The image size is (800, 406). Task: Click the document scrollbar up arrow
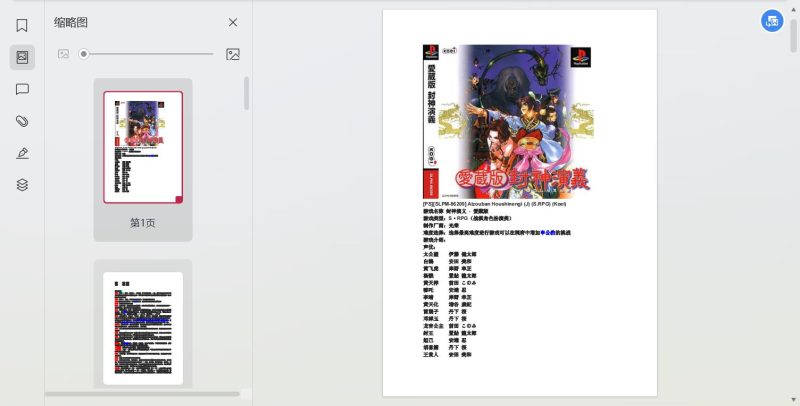pos(794,10)
